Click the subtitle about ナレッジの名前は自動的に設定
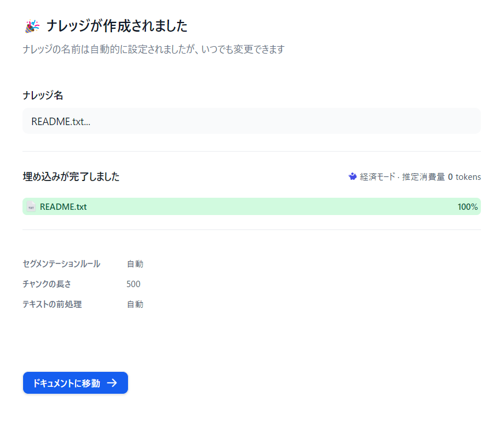The image size is (504, 422). [x=153, y=50]
